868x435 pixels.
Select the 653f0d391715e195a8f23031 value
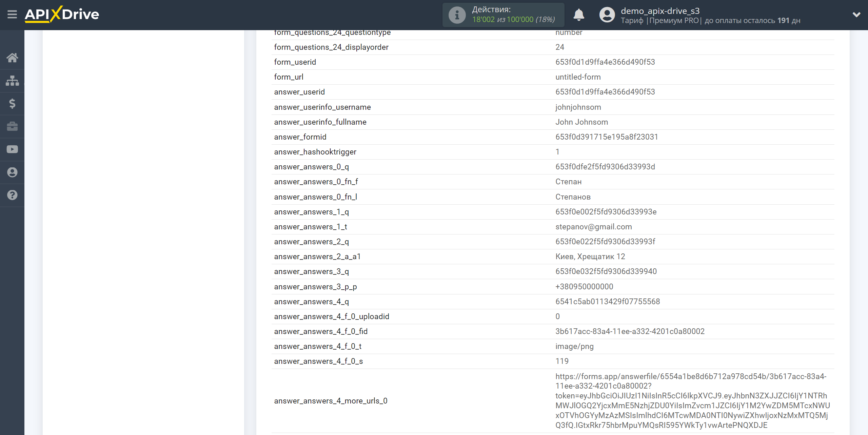[x=607, y=137]
